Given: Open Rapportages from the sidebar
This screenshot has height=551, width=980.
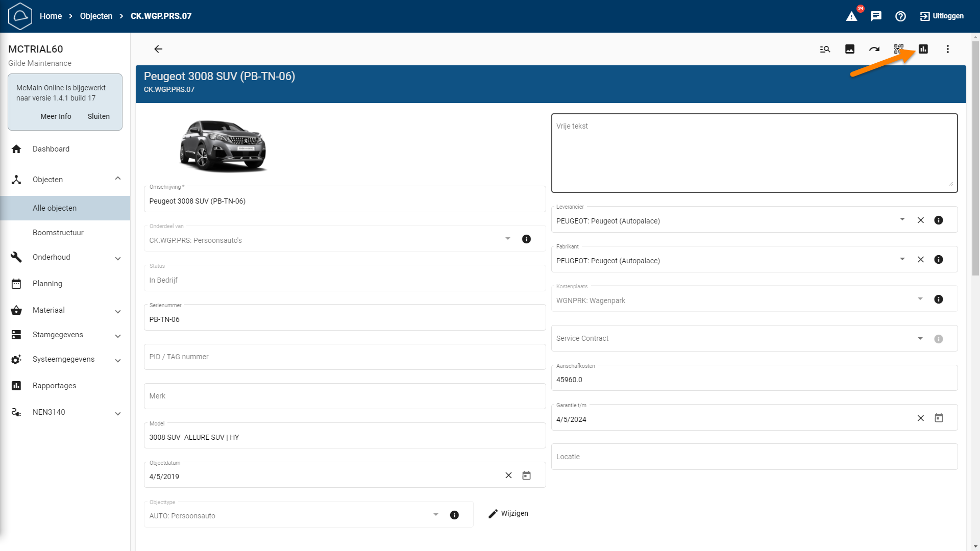Looking at the screenshot, I should tap(54, 386).
